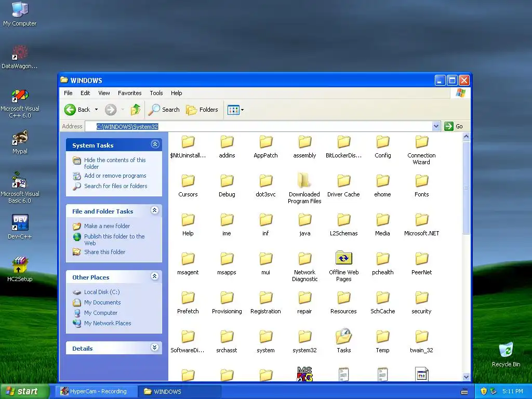Click Add or remove programs link
Viewport: 532px width, 399px height.
coord(115,176)
